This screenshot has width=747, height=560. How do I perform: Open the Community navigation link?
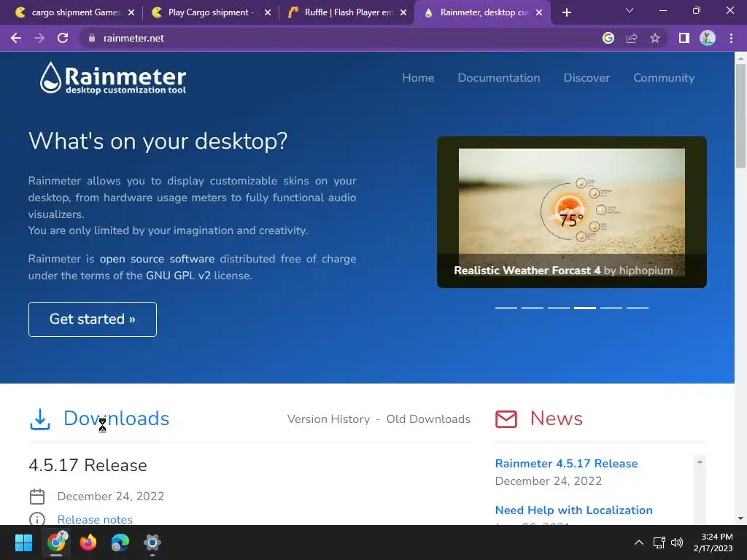[x=664, y=77]
